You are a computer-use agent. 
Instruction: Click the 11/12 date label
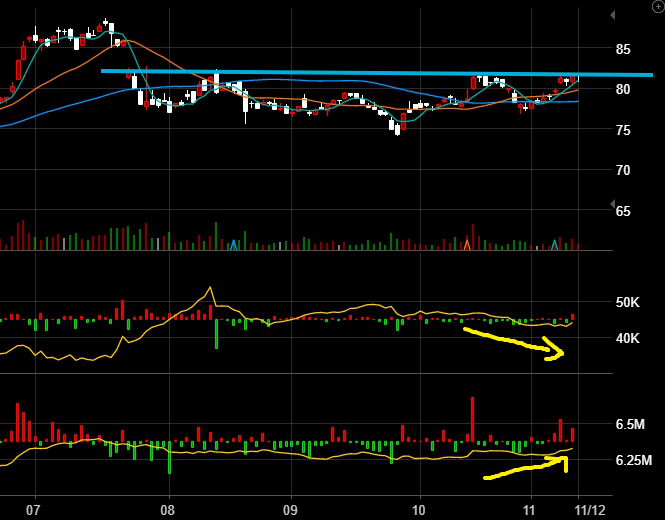[590, 510]
